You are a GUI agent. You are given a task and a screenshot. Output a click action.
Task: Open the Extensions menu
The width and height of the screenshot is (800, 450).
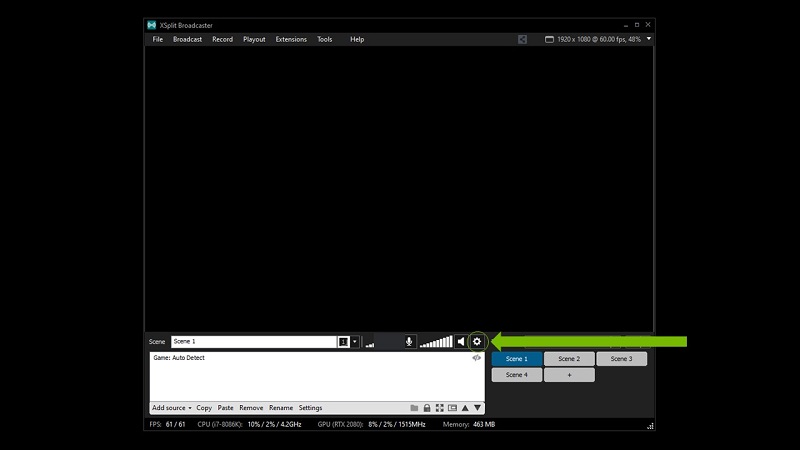(291, 39)
